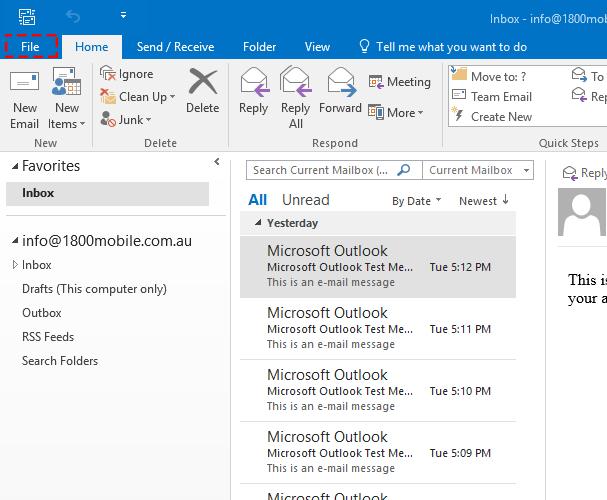The height and width of the screenshot is (500, 607).
Task: Switch to the Home ribbon tab
Action: [92, 47]
